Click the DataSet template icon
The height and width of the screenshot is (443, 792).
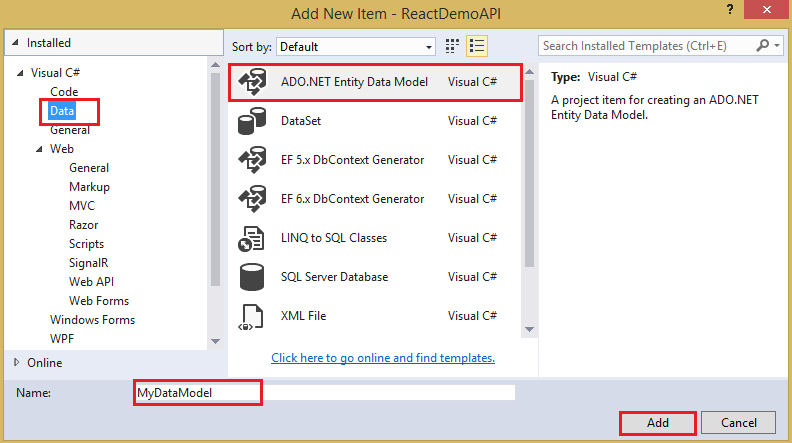(250, 121)
